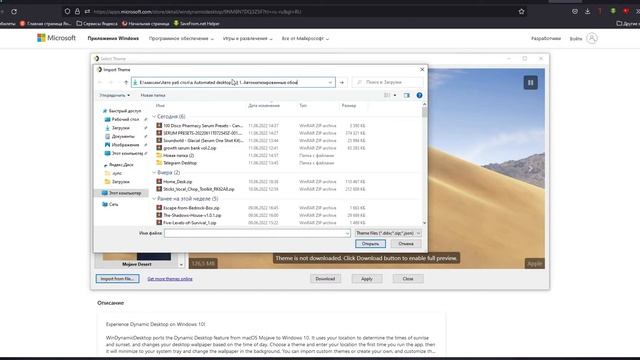This screenshot has height=360, width=640.
Task: Open the Упорядочить dropdown
Action: 114,95
